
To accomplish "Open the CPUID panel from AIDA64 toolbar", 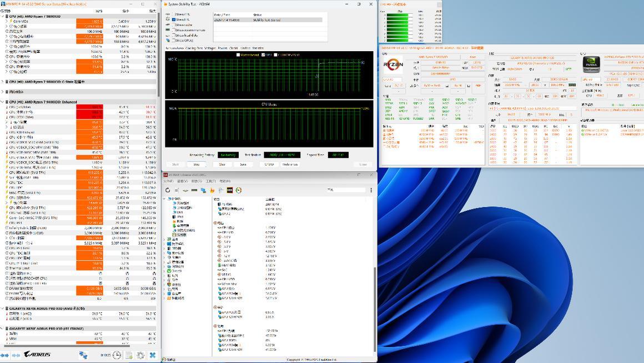I will click(x=230, y=191).
